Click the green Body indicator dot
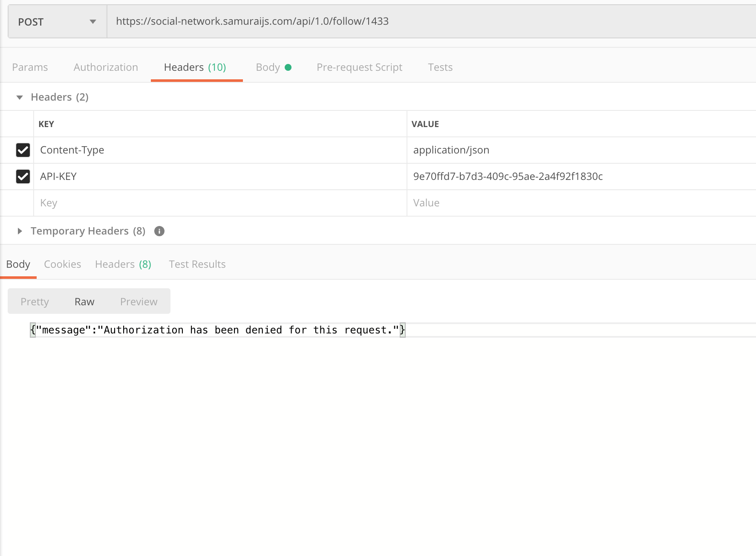 [x=288, y=67]
